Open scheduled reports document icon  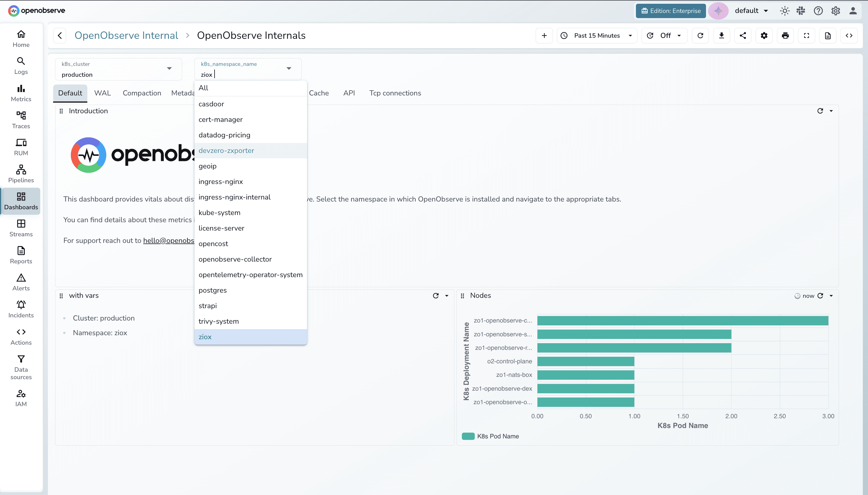click(828, 35)
